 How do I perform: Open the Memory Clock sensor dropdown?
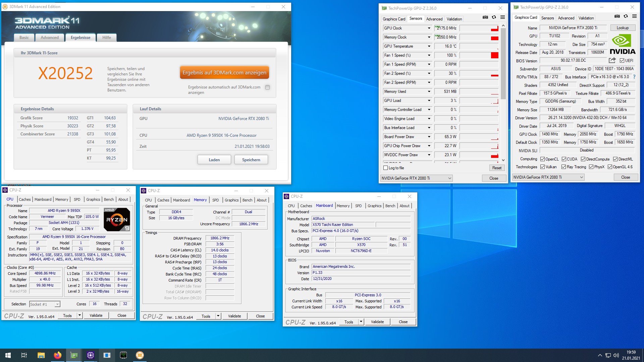coord(429,37)
